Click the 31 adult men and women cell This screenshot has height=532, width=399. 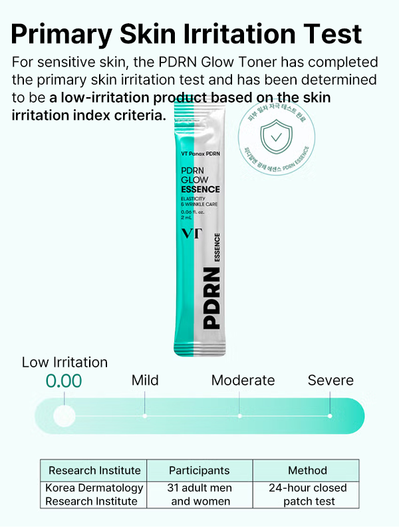(199, 494)
